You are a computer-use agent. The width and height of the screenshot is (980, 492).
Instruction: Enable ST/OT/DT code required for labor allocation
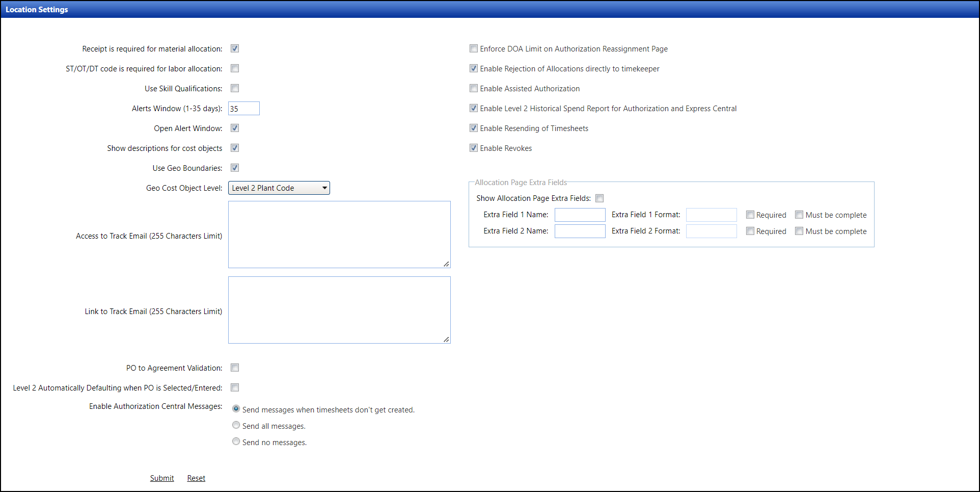click(x=235, y=68)
